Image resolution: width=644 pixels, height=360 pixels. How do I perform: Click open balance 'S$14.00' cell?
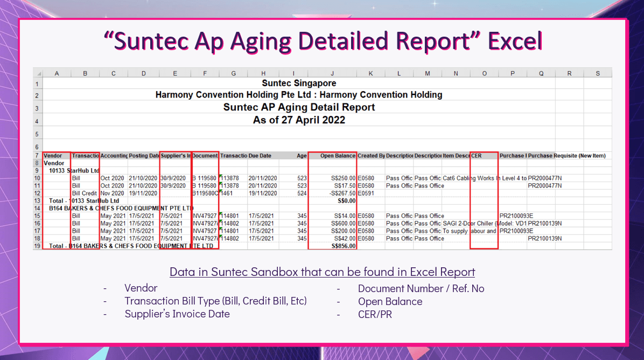pos(345,216)
